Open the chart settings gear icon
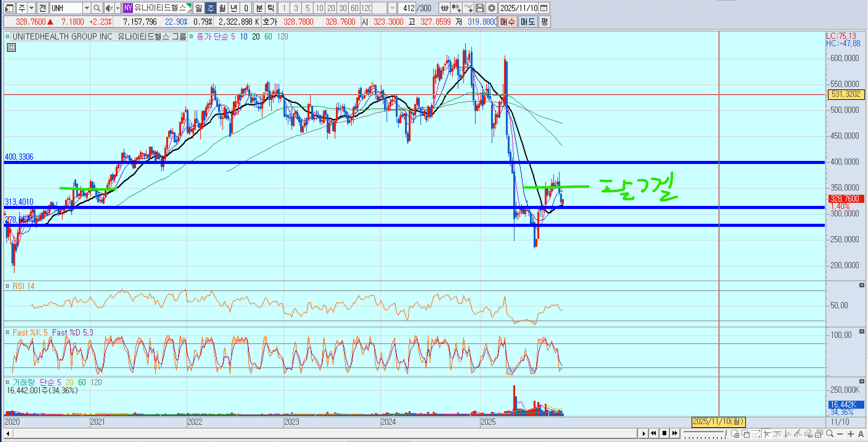The height and width of the screenshot is (442, 868). coord(492,8)
